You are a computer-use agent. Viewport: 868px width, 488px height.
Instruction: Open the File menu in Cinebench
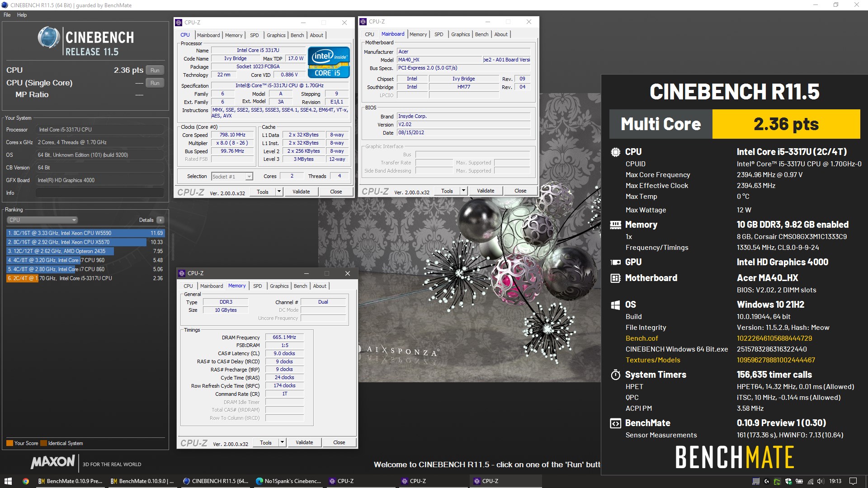point(7,15)
